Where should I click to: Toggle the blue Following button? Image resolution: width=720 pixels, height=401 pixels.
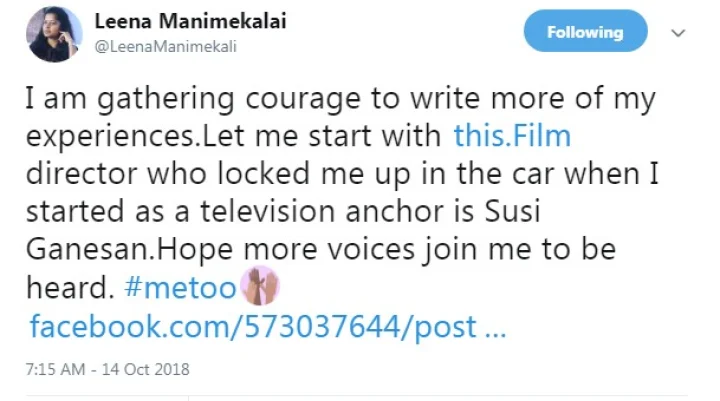pos(585,32)
